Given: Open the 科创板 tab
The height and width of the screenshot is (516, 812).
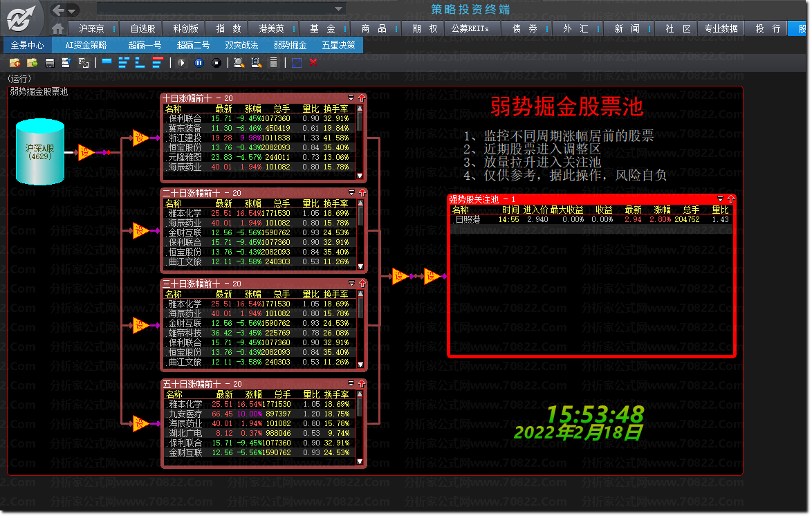Looking at the screenshot, I should point(185,29).
